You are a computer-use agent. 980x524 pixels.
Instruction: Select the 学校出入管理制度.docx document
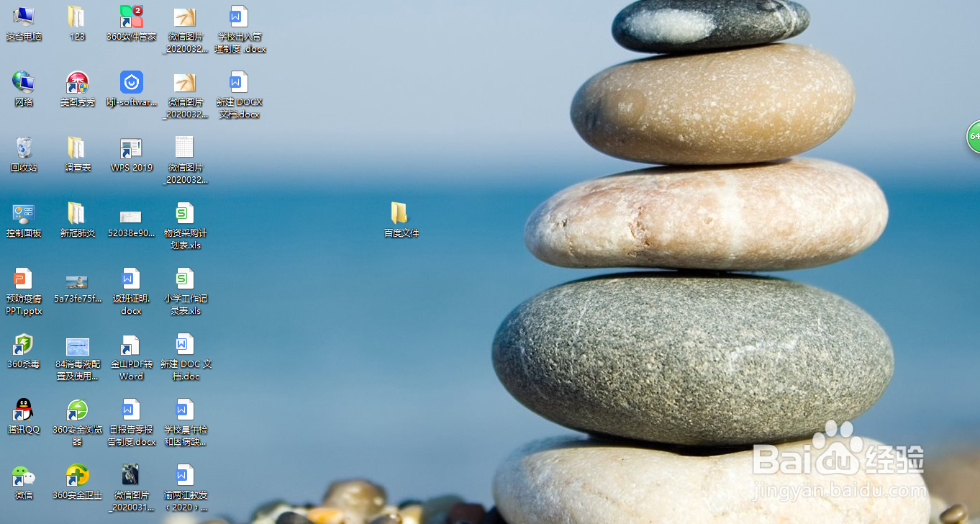tap(240, 30)
